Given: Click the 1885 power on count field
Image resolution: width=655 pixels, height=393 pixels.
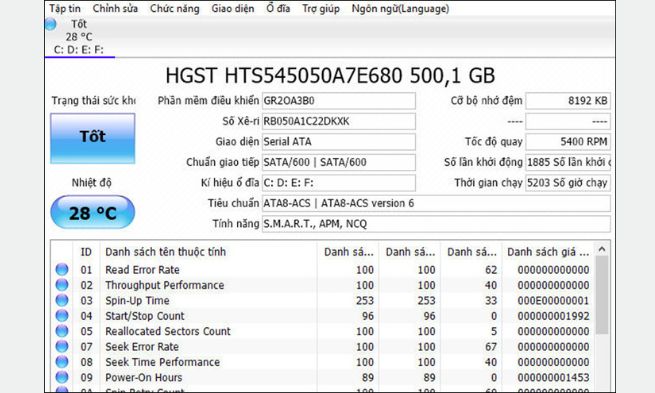Looking at the screenshot, I should (568, 162).
